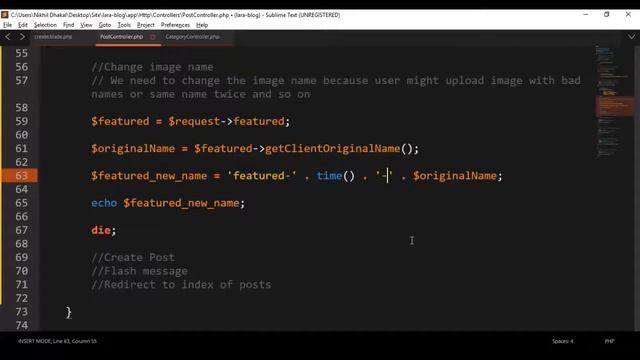Click the Sublime Text app icon in title bar

[x=4, y=15]
